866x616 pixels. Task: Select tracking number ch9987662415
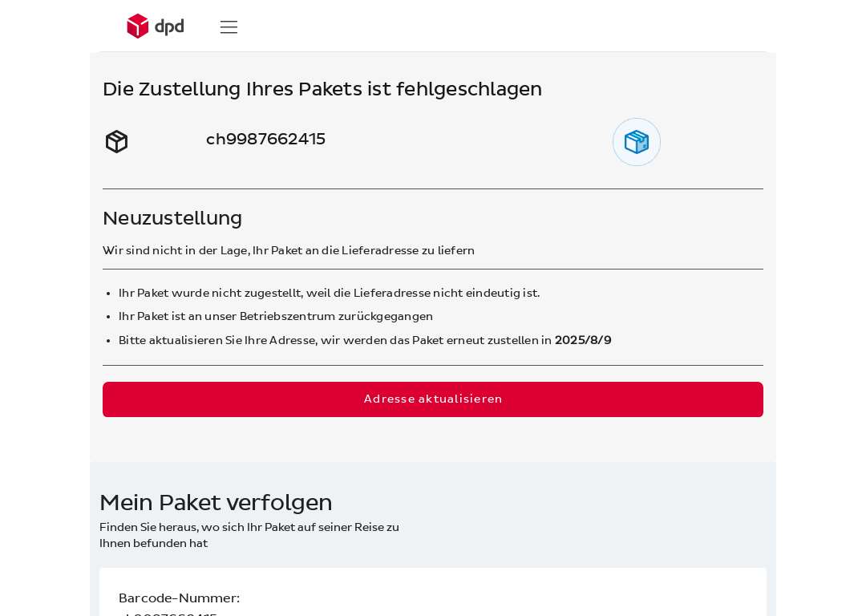pos(265,139)
